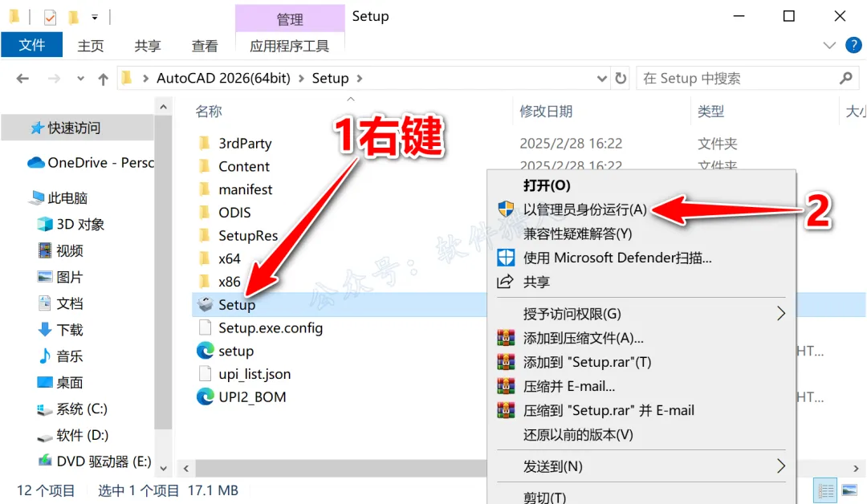The image size is (867, 504).
Task: Sort by the 修改日期 column header
Action: 545,111
